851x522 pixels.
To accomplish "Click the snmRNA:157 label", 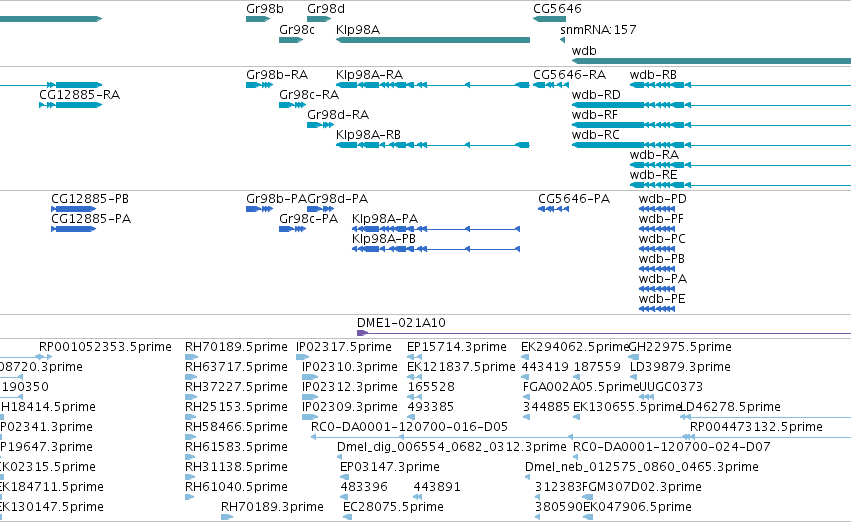I will tap(598, 29).
